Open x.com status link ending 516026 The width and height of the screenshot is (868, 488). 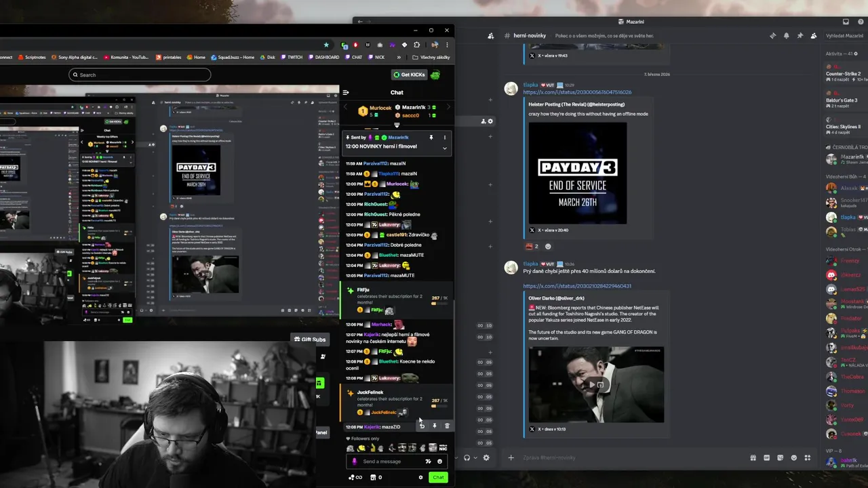pyautogui.click(x=577, y=92)
